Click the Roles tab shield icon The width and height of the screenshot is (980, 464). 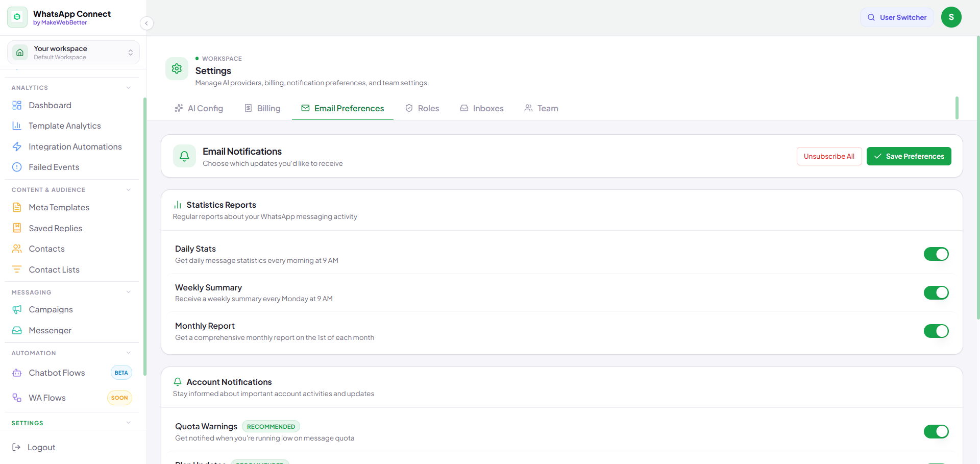(409, 108)
